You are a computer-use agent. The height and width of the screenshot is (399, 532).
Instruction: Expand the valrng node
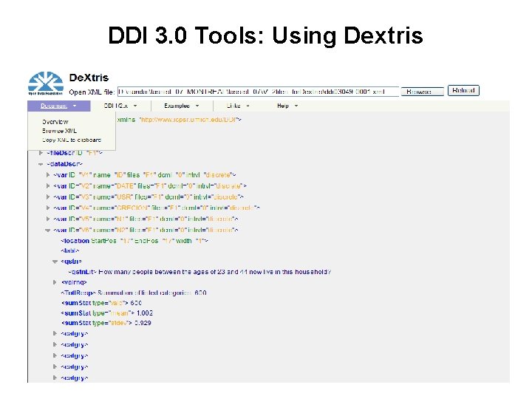click(x=55, y=282)
